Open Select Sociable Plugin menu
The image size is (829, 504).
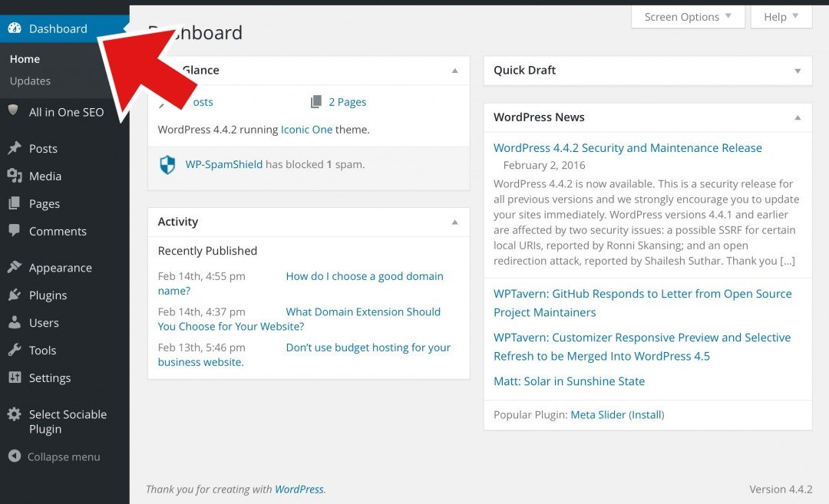(x=68, y=422)
